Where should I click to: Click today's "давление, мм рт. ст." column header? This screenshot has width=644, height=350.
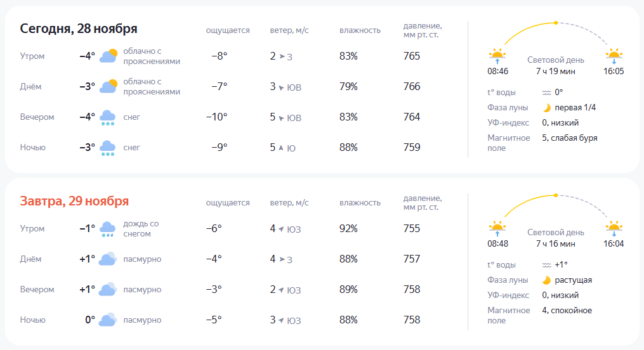point(423,30)
